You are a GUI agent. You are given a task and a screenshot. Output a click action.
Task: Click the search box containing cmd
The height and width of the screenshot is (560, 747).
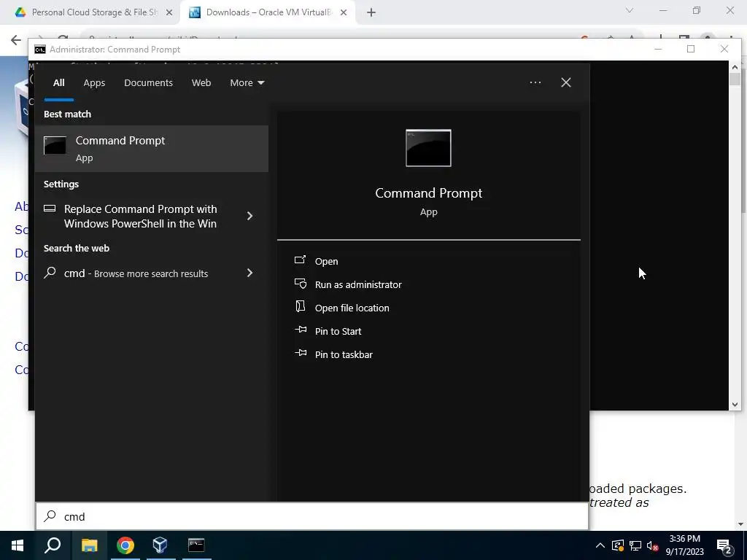tap(312, 517)
